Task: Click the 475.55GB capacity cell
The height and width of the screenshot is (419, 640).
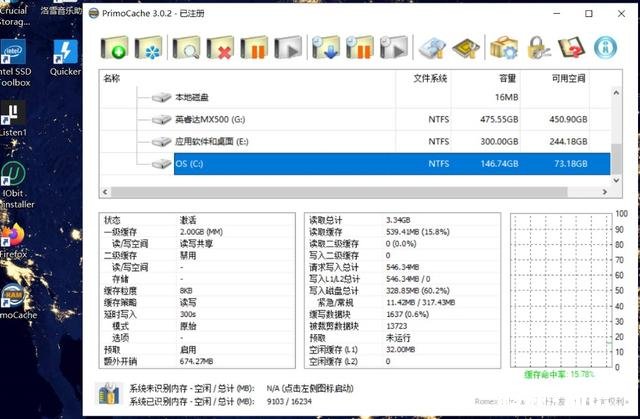Action: pos(499,120)
